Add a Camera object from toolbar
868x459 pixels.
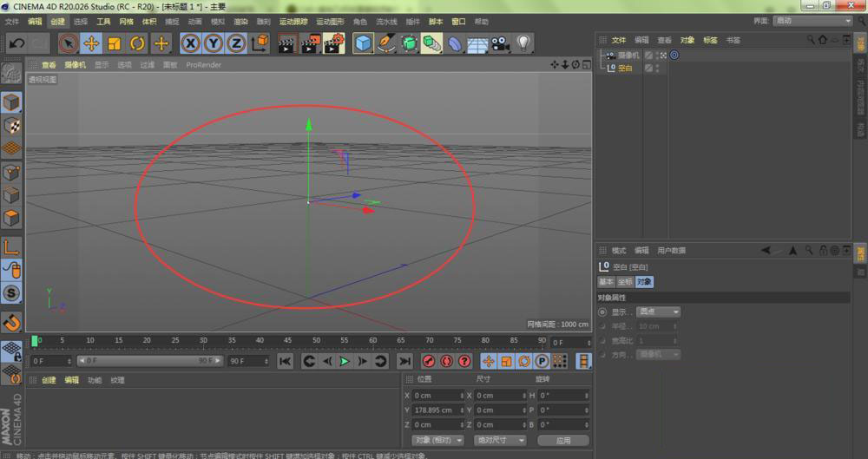coord(501,43)
